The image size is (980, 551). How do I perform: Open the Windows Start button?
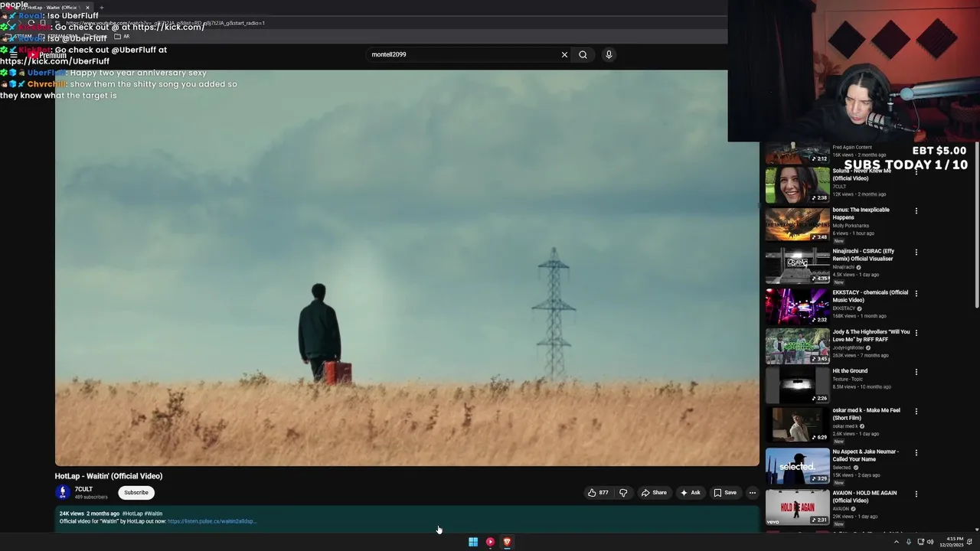tap(473, 542)
